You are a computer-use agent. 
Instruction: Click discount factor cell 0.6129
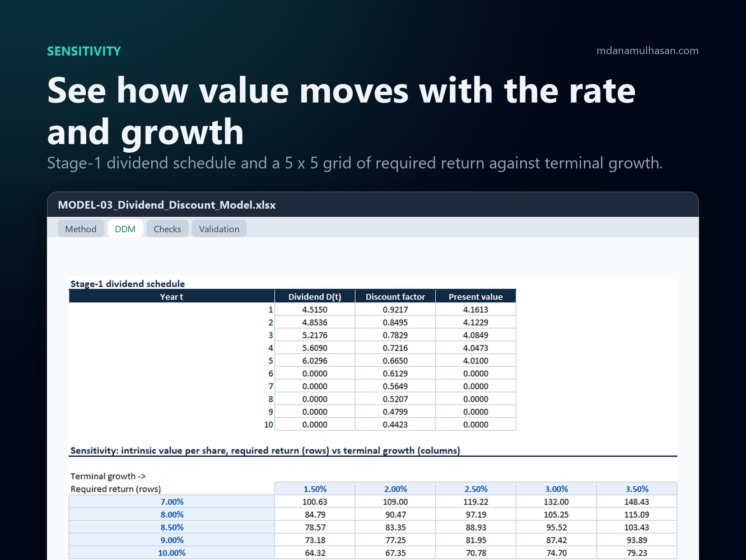pos(395,373)
